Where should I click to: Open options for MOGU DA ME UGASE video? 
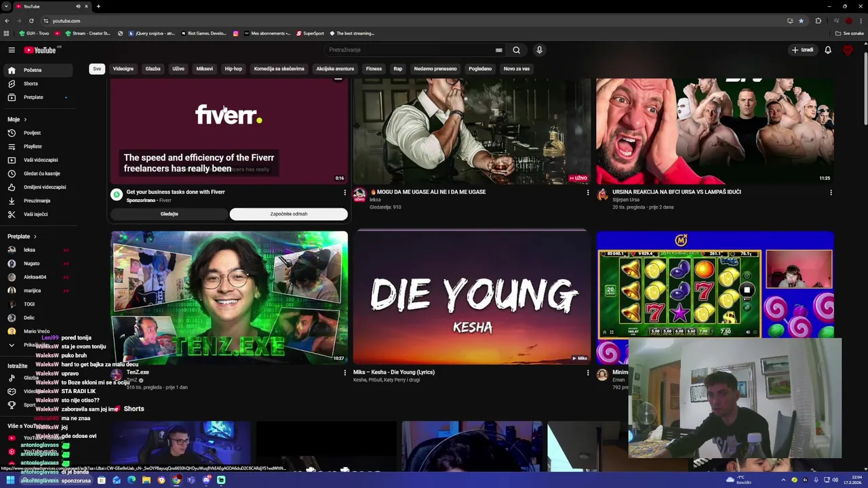588,192
